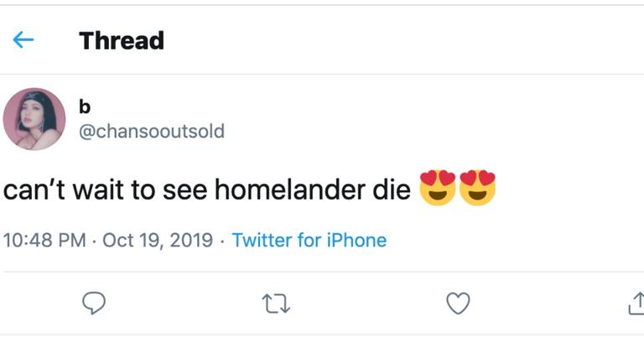Viewport: 644px width, 338px height.
Task: Click the "Twitter for iPhone" source link
Action: [x=309, y=241]
